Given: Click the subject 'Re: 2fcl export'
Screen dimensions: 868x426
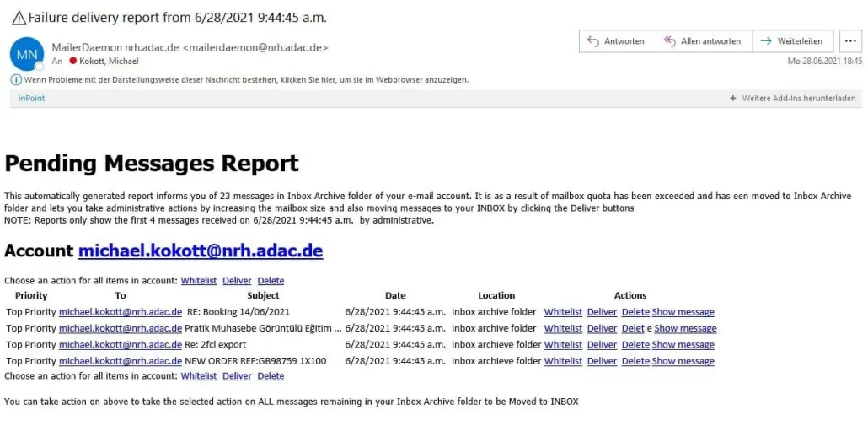Looking at the screenshot, I should pyautogui.click(x=216, y=344).
